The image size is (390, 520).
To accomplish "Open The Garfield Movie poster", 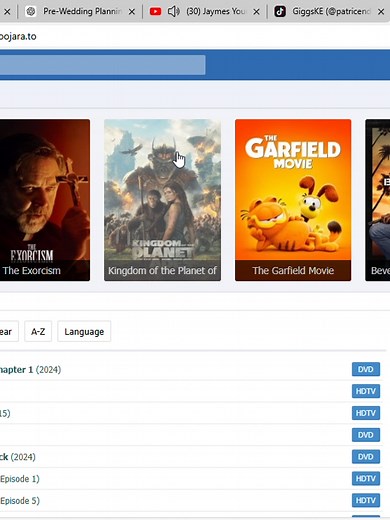I will click(x=293, y=200).
